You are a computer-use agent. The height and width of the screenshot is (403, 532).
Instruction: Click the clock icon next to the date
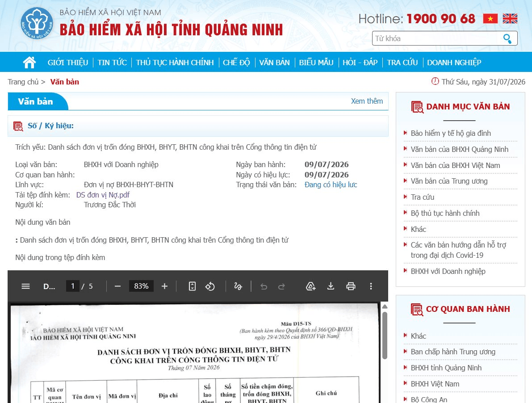(435, 81)
